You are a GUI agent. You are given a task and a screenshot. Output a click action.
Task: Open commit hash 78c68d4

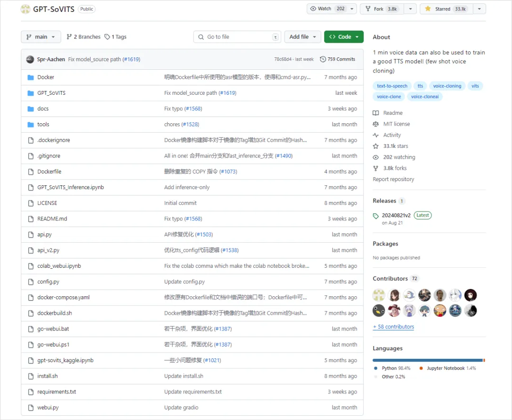click(x=283, y=59)
